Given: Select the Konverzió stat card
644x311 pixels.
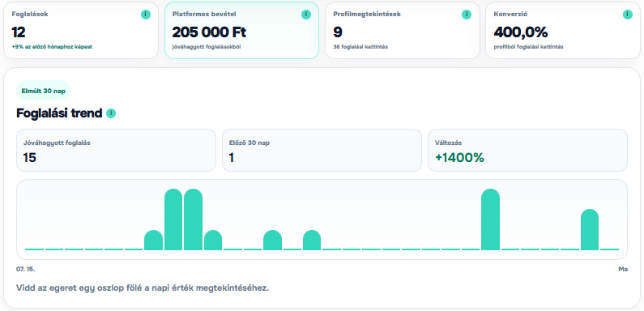Looking at the screenshot, I should point(563,31).
